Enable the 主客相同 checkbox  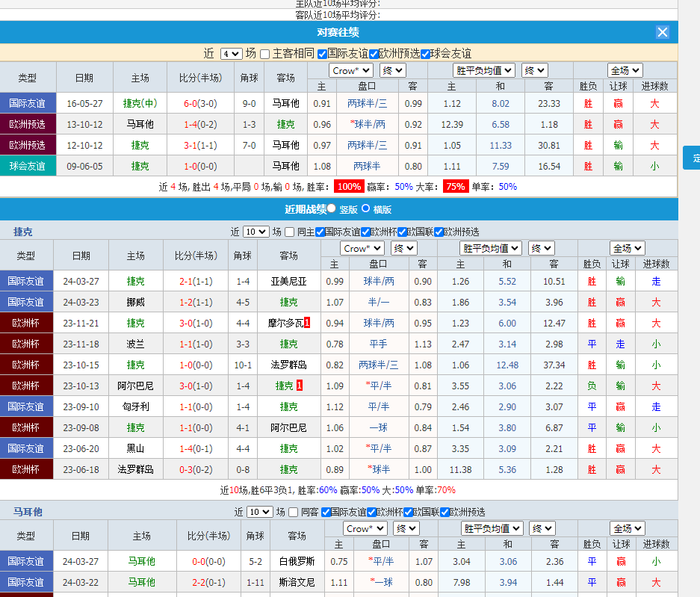(x=264, y=54)
